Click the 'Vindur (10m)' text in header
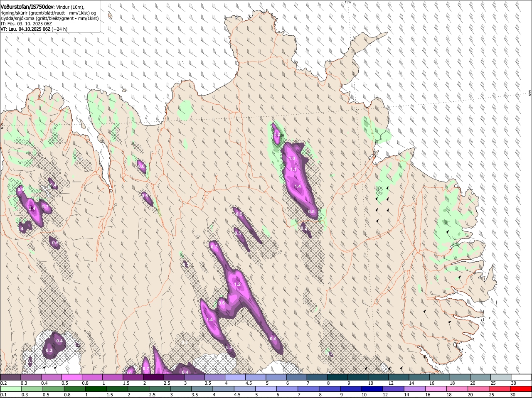532x398 pixels. [x=70, y=7]
